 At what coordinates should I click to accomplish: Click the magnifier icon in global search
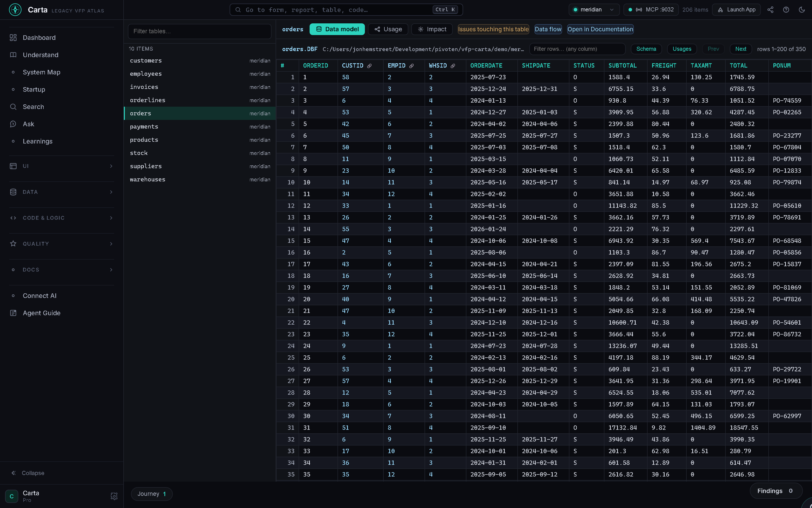pos(238,10)
